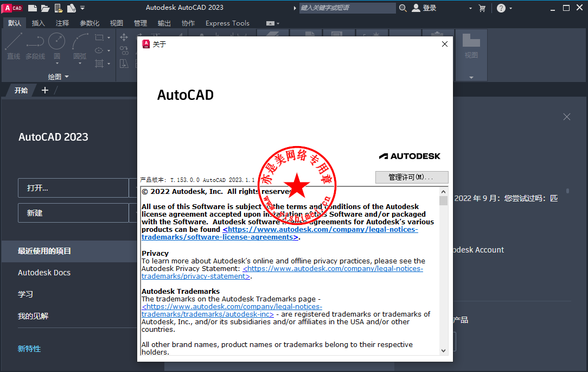Click the 登录 sign-in text
588x372 pixels.
tap(430, 8)
